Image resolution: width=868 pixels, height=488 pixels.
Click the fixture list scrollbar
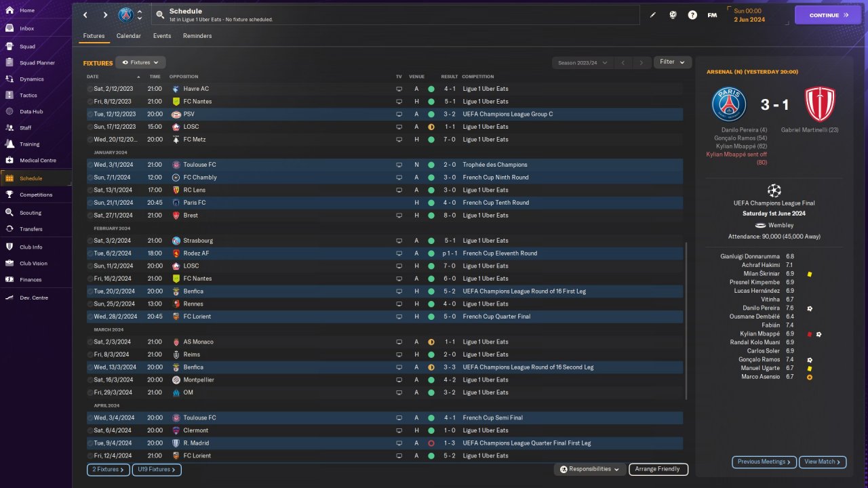687,322
